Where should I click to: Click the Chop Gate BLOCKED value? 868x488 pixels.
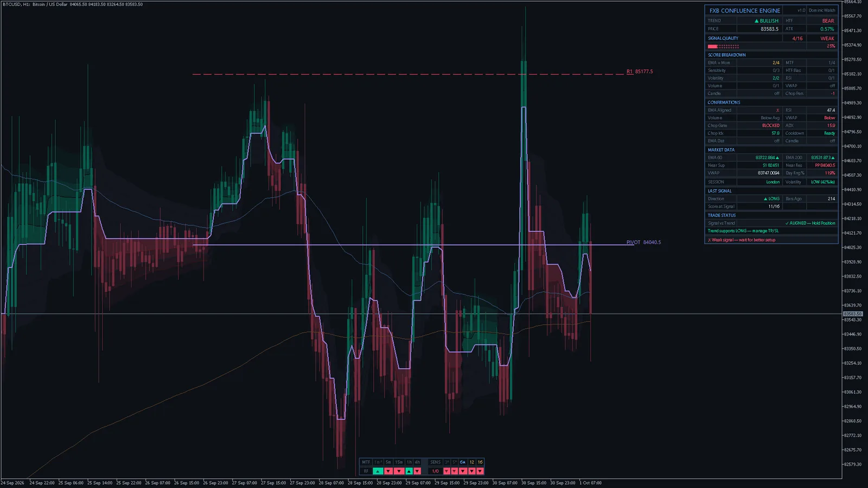click(770, 125)
